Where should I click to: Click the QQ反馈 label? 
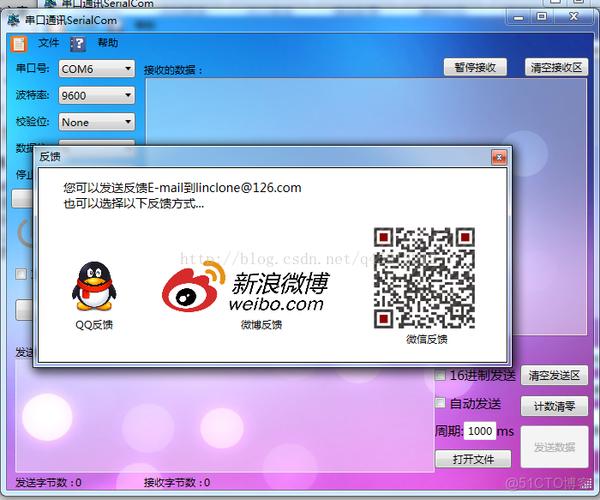click(x=94, y=325)
